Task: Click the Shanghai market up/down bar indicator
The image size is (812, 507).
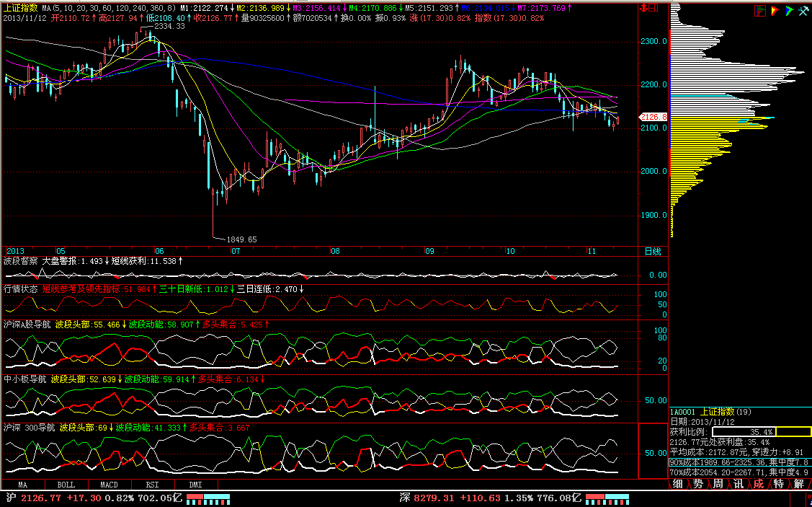Action: [208, 499]
